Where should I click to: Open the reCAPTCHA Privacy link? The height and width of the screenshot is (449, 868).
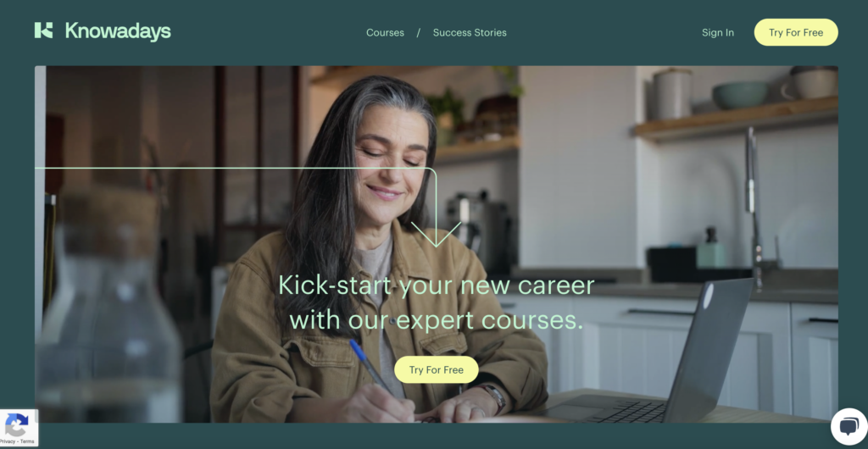[x=7, y=441]
